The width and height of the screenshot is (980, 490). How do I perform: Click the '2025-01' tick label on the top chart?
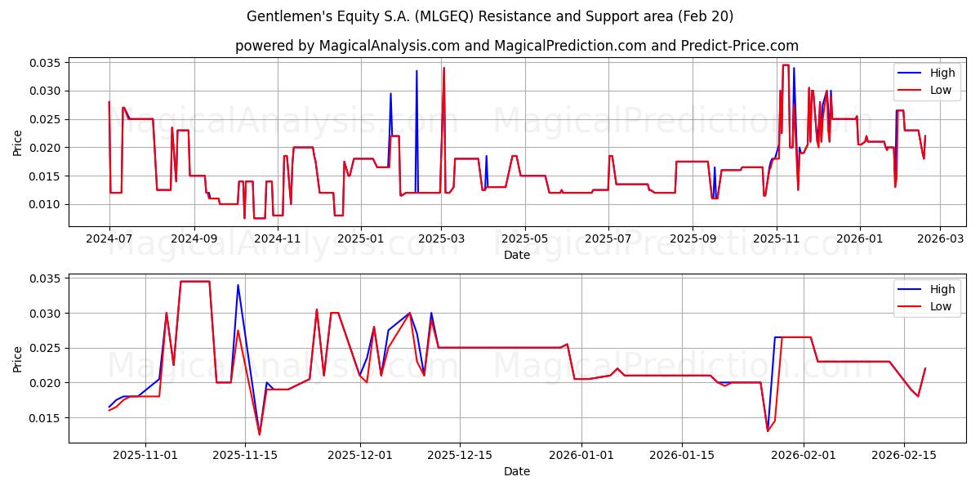point(360,238)
